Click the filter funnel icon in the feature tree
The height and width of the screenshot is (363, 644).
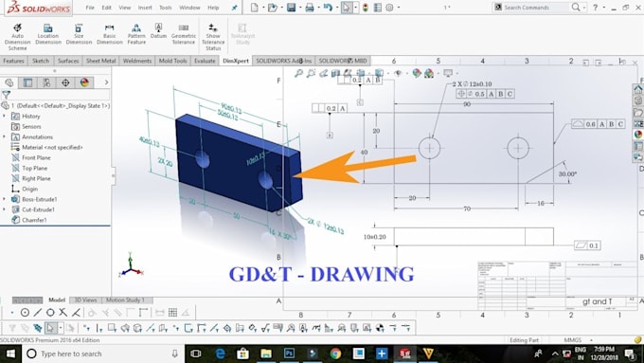(7, 96)
